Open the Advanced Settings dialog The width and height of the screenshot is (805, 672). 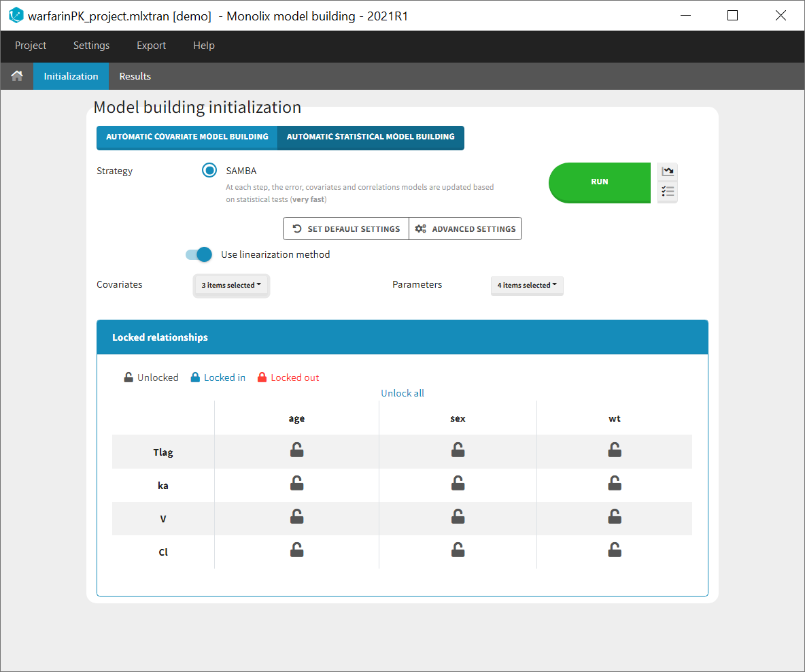click(465, 229)
